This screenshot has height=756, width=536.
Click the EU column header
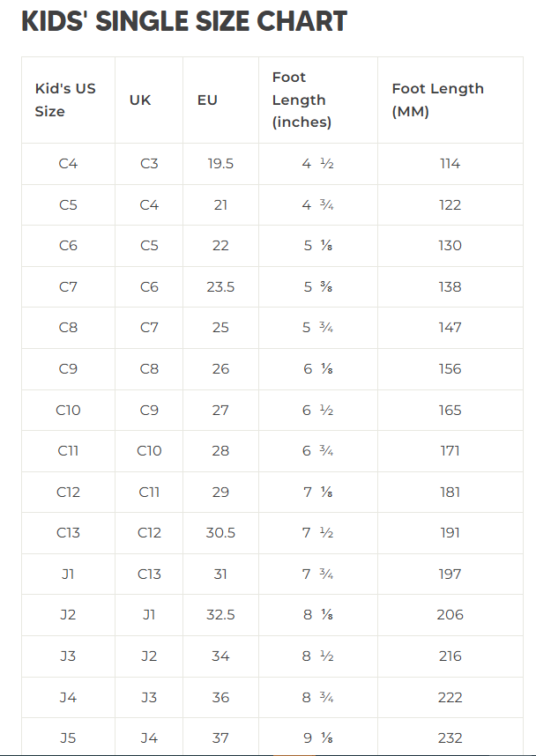[207, 100]
